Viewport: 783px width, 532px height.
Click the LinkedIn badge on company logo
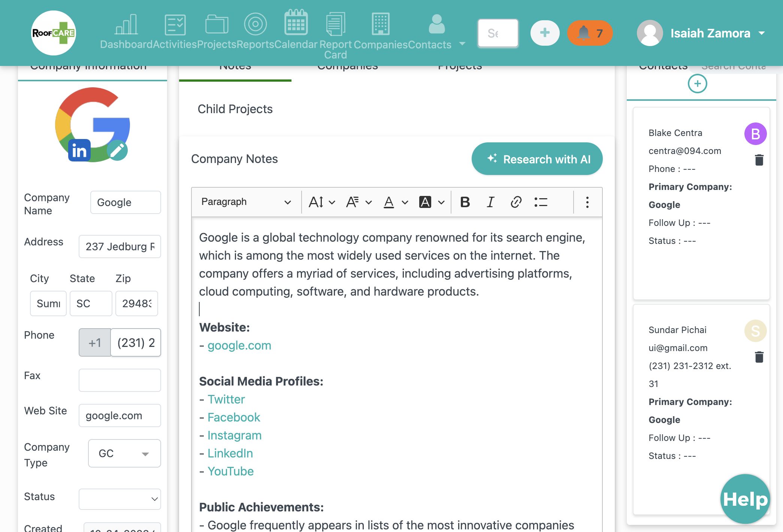[79, 150]
